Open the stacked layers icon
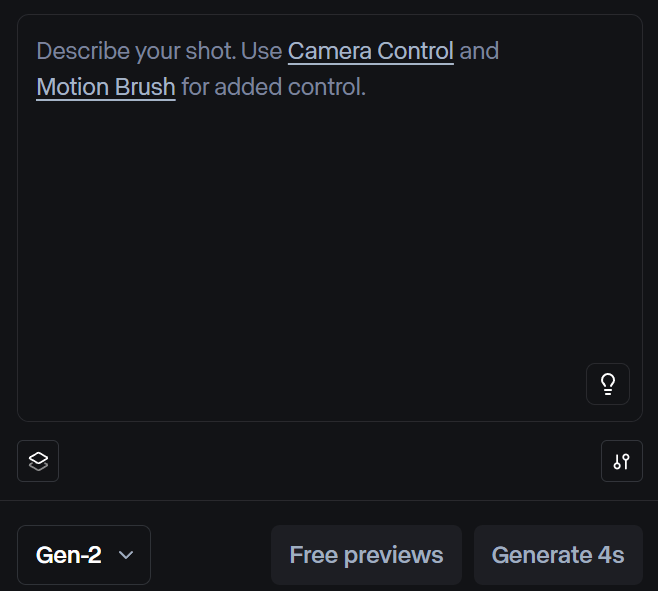This screenshot has height=591, width=658. click(x=38, y=461)
